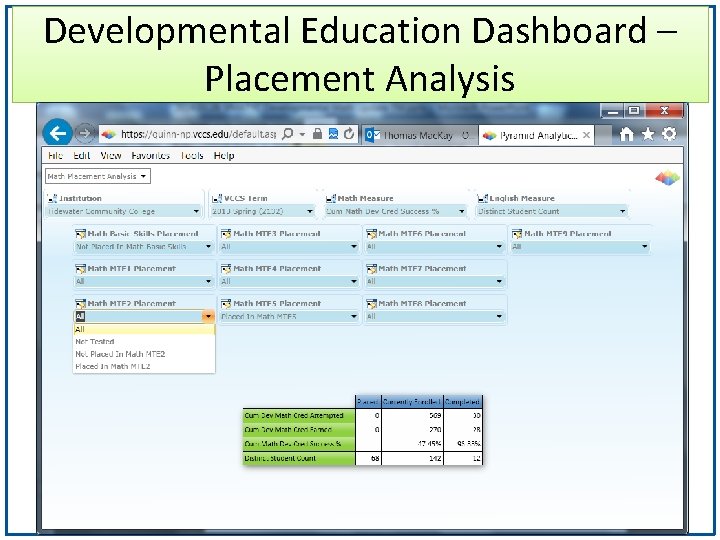Switch to the Thomas MacKay tab
The image size is (720, 540).
click(x=420, y=135)
